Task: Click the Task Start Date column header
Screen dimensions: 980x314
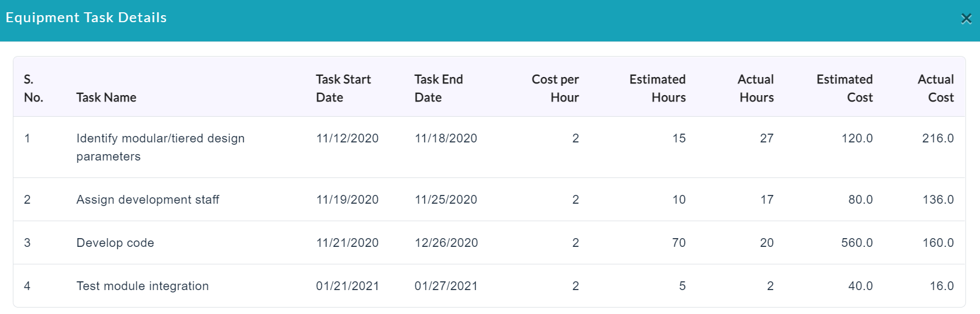Action: tap(343, 88)
